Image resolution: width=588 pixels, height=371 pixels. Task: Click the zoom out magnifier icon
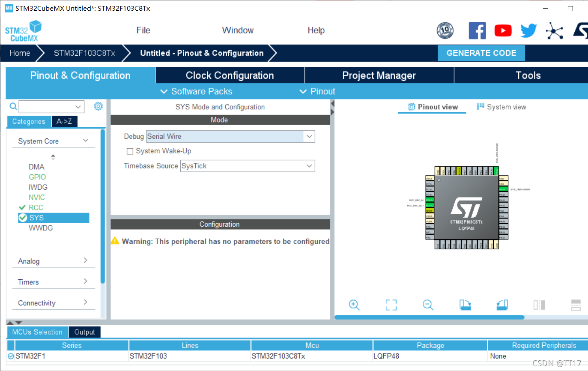pyautogui.click(x=428, y=305)
